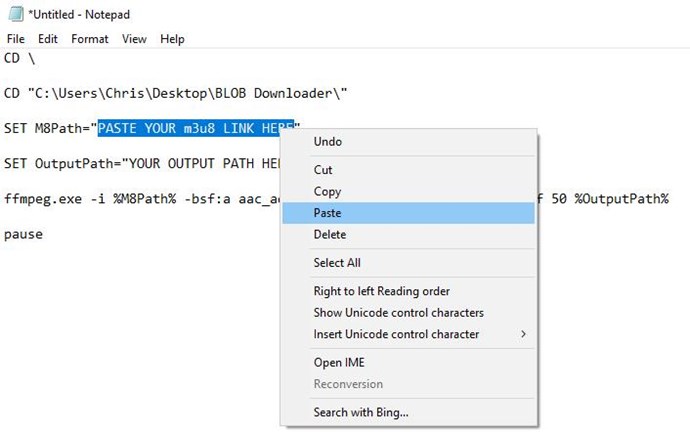Choose Copy in the context menu

coord(327,191)
